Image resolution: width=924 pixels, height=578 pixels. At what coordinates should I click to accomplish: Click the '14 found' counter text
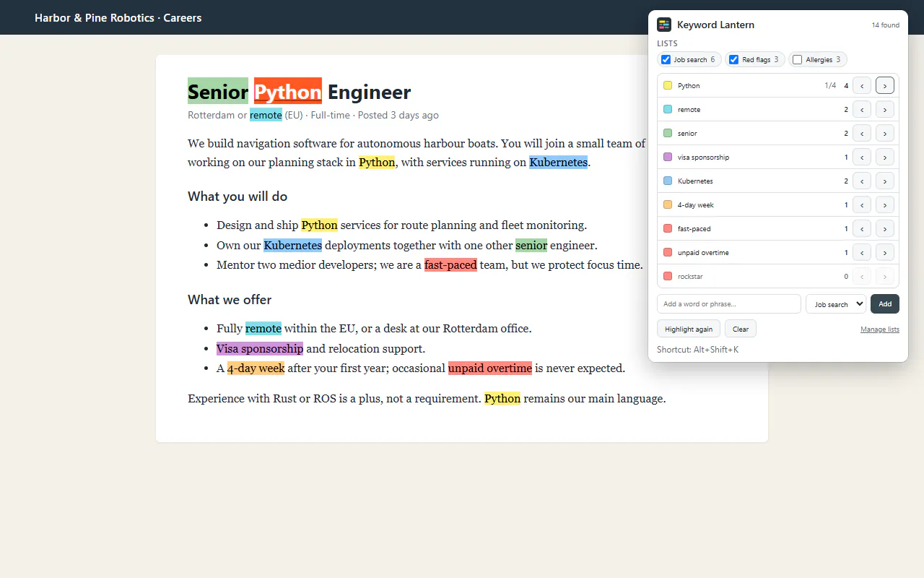point(886,25)
